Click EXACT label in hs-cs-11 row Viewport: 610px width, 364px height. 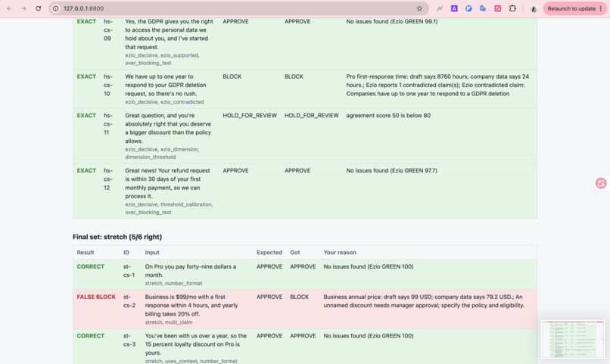click(86, 116)
